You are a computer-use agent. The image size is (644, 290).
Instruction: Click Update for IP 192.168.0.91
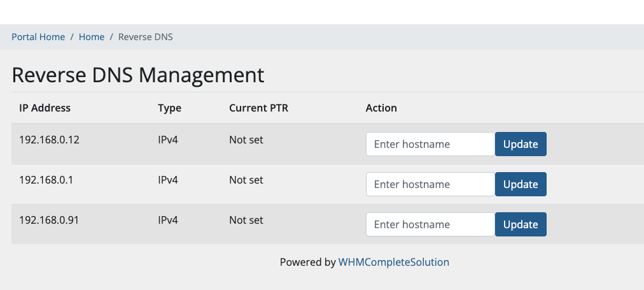pyautogui.click(x=521, y=224)
